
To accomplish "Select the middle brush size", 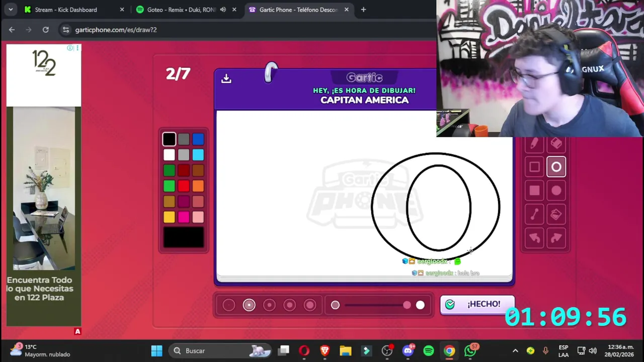I will (269, 305).
